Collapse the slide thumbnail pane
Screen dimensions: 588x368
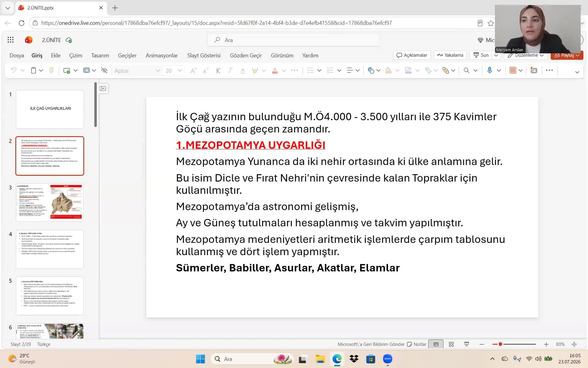point(103,88)
